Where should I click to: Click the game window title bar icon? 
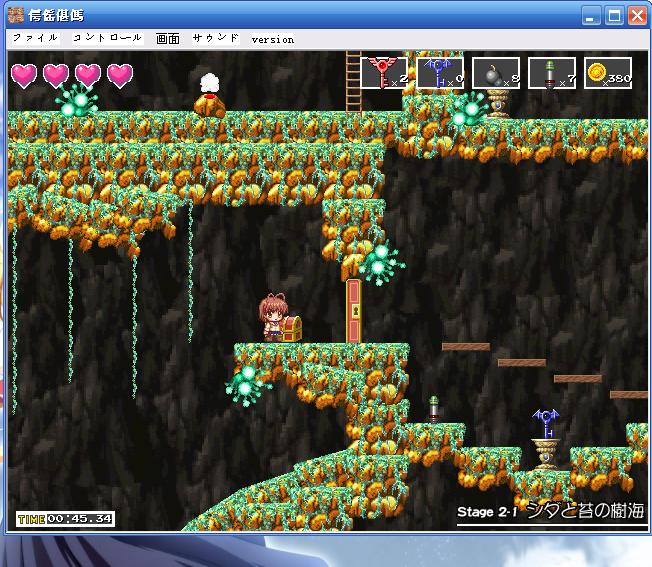(x=16, y=15)
